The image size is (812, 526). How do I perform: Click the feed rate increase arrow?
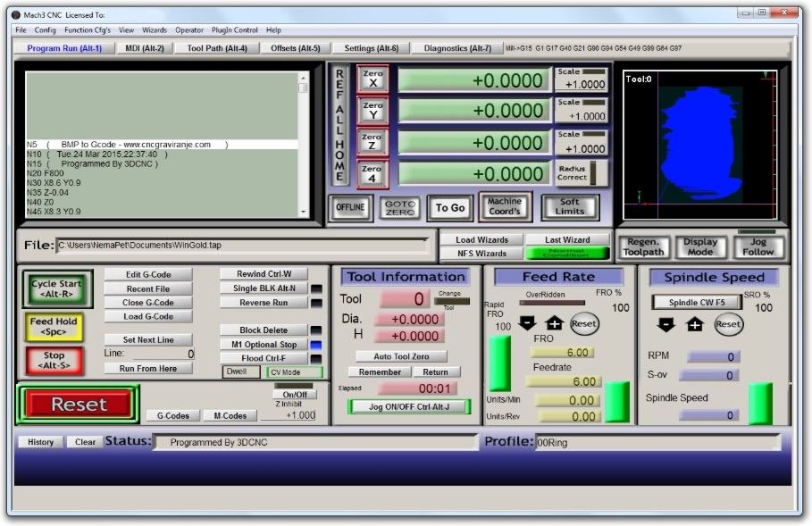554,323
